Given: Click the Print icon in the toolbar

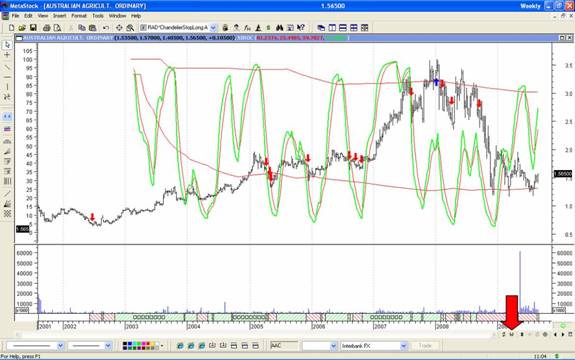Looking at the screenshot, I should tap(47, 28).
